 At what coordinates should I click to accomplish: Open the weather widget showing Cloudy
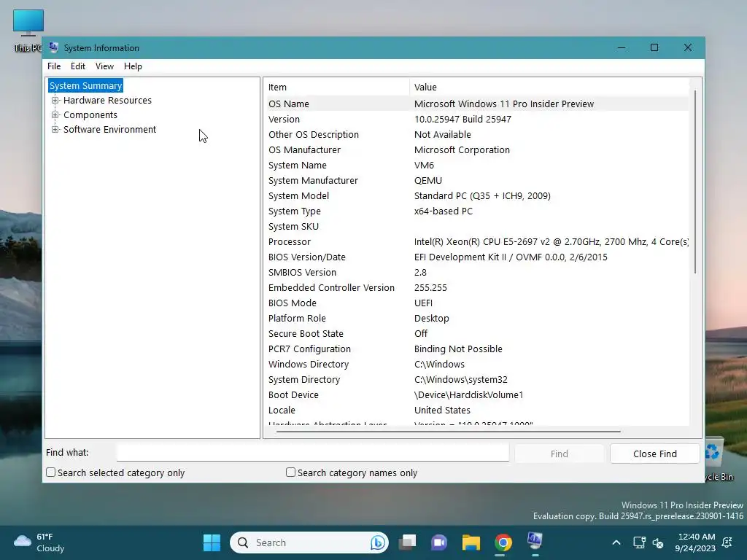coord(39,542)
